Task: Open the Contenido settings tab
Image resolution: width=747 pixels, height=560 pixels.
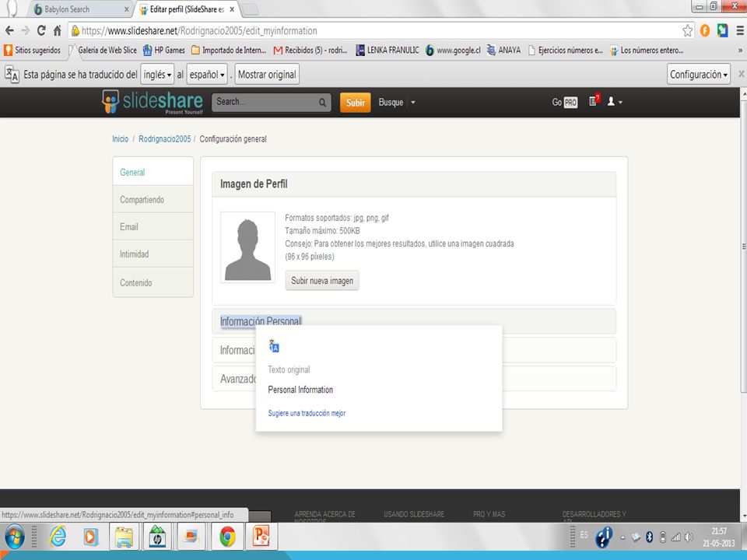Action: coord(153,282)
